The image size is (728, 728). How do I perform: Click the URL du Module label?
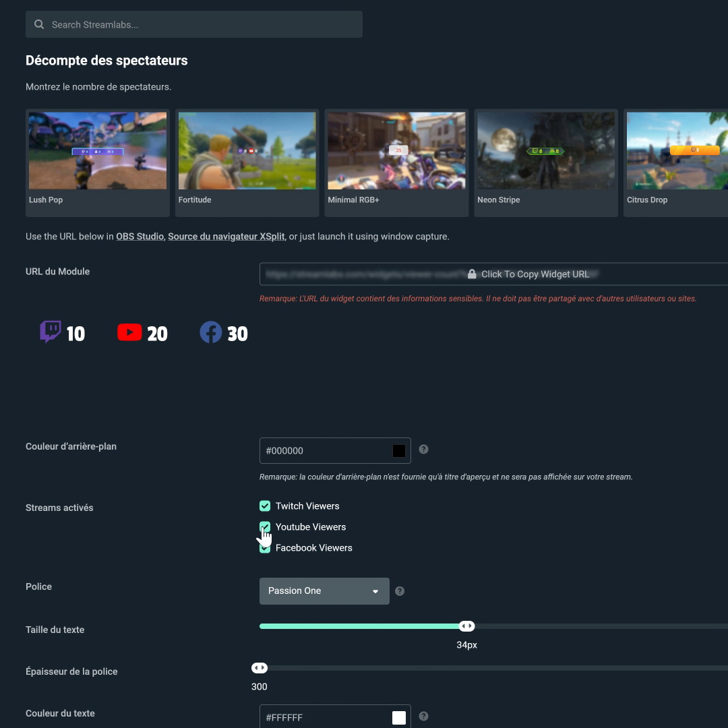[x=57, y=271]
